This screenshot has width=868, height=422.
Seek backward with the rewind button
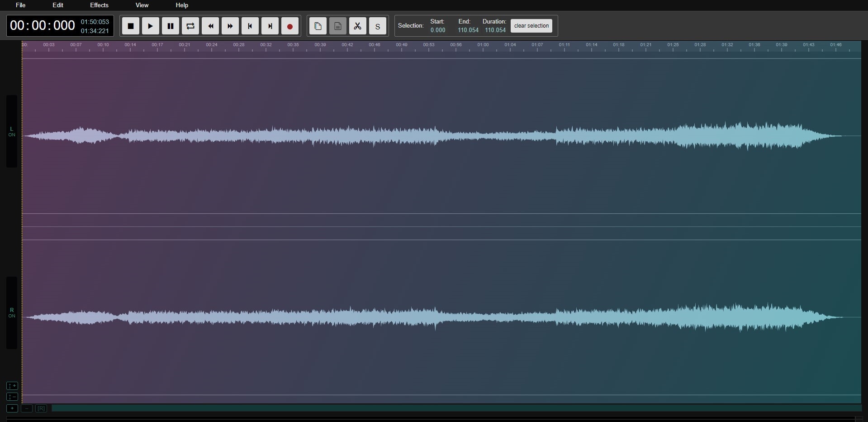coord(210,26)
